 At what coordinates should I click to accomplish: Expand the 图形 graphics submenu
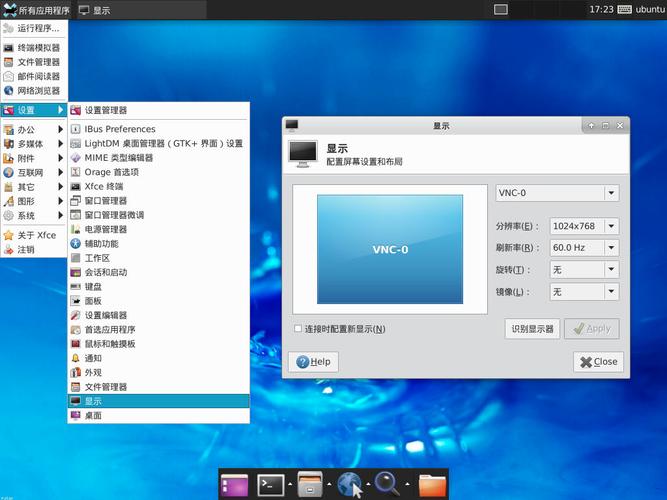click(x=34, y=201)
